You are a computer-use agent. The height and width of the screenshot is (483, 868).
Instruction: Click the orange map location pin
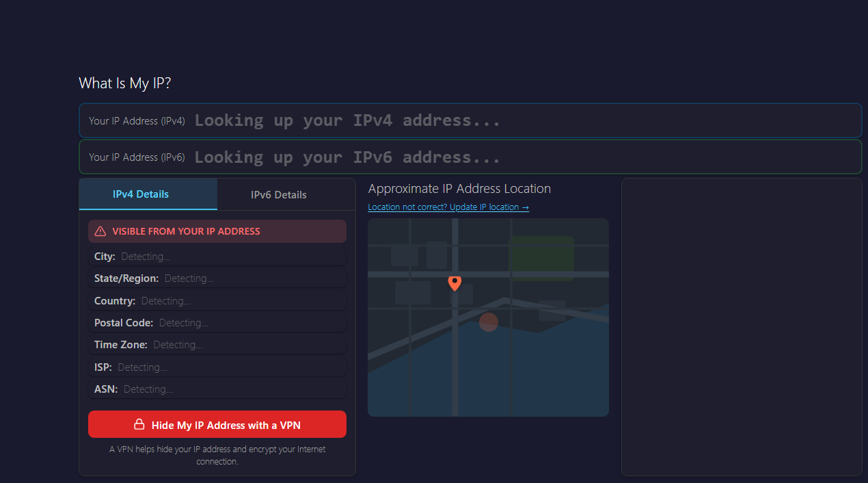(455, 283)
